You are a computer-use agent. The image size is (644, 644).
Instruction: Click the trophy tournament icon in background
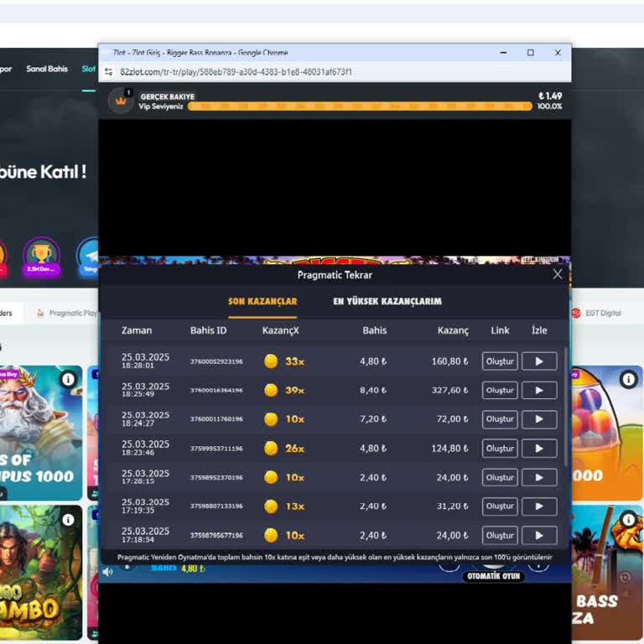tap(41, 257)
